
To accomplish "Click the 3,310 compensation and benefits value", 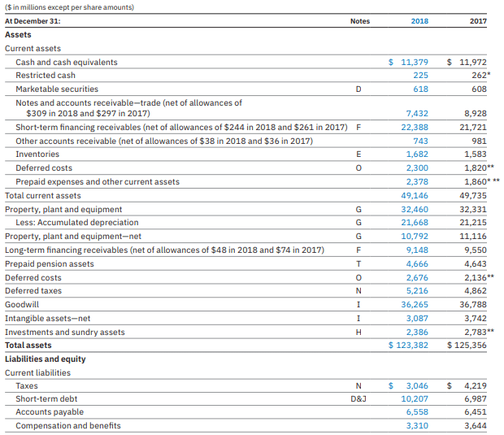I will tap(417, 426).
